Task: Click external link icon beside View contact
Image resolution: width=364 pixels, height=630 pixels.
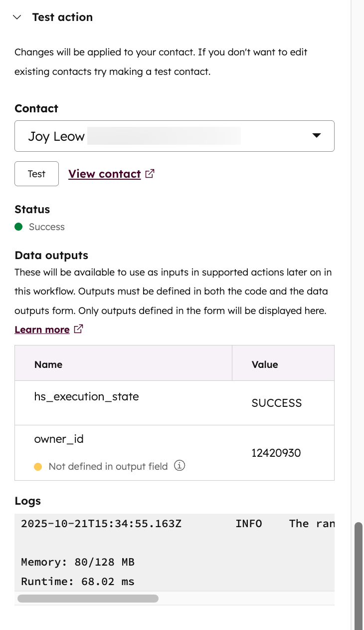Action: click(x=150, y=174)
